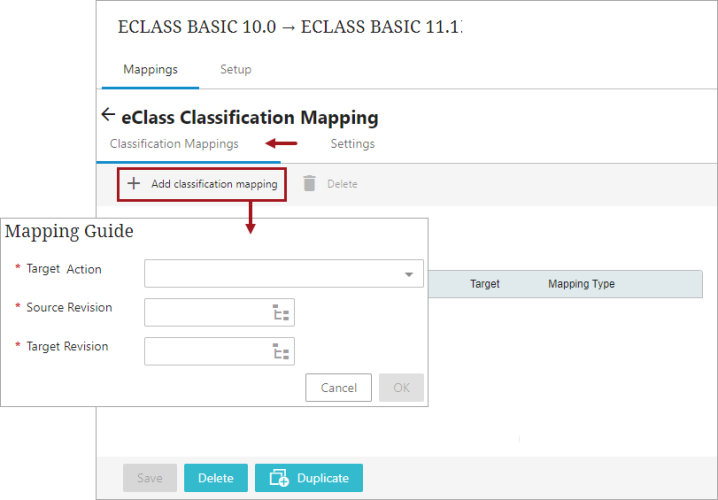Click the trash can icon next to Delete
This screenshot has height=500, width=718.
[x=310, y=183]
